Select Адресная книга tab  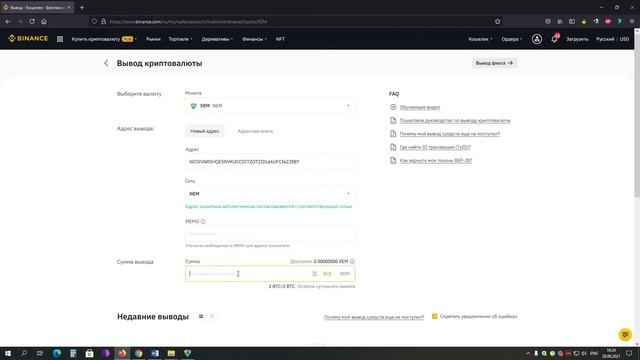(x=255, y=131)
